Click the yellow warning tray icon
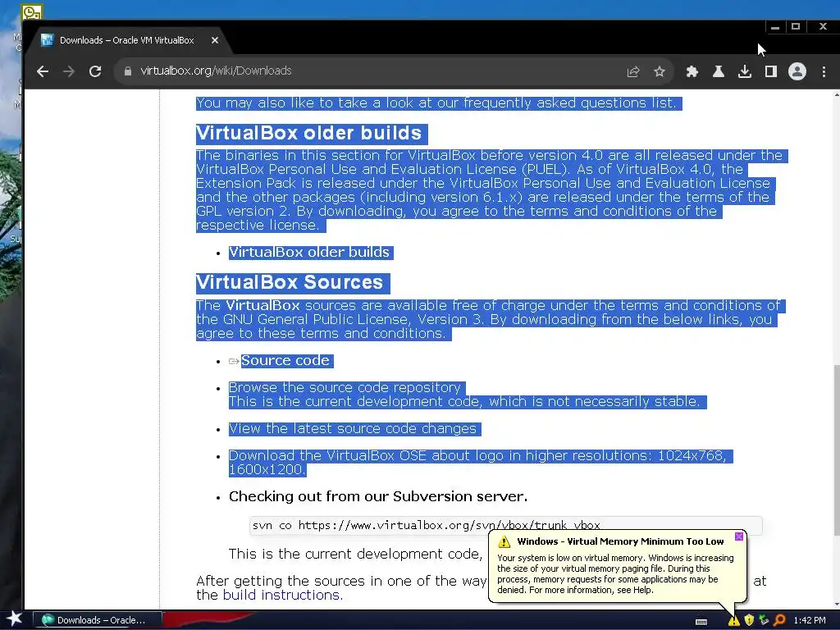This screenshot has width=840, height=630. point(734,620)
